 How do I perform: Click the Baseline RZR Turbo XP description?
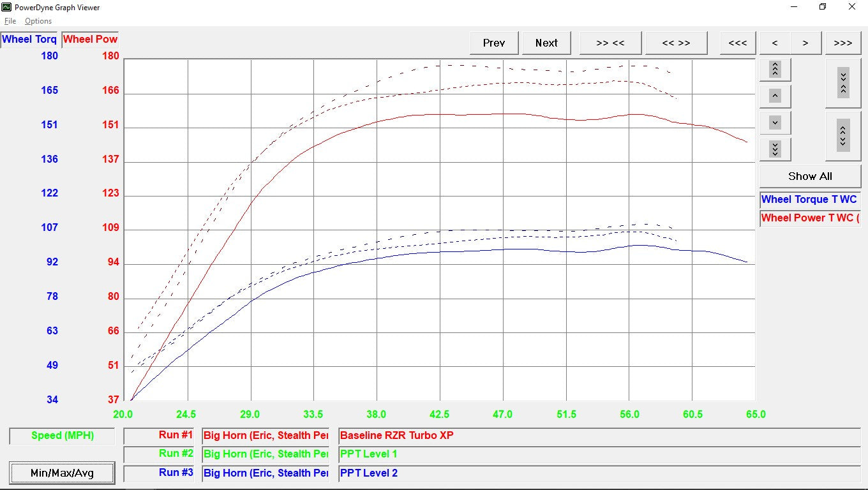(599, 436)
